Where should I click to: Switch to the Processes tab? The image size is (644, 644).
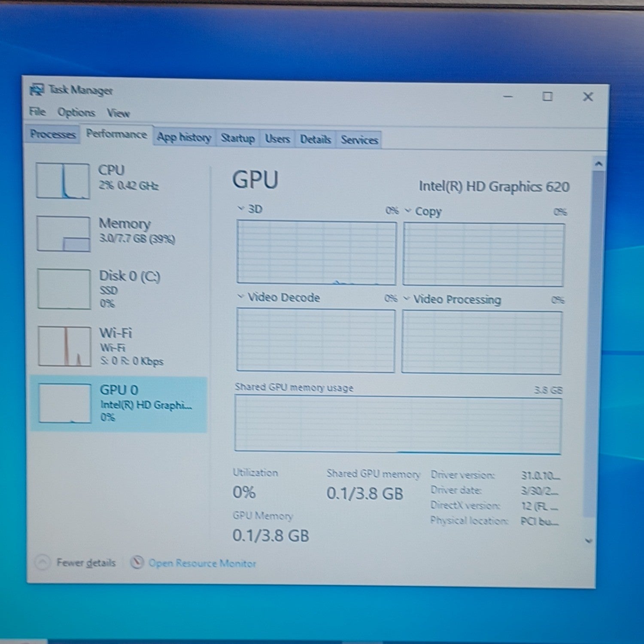(x=53, y=134)
